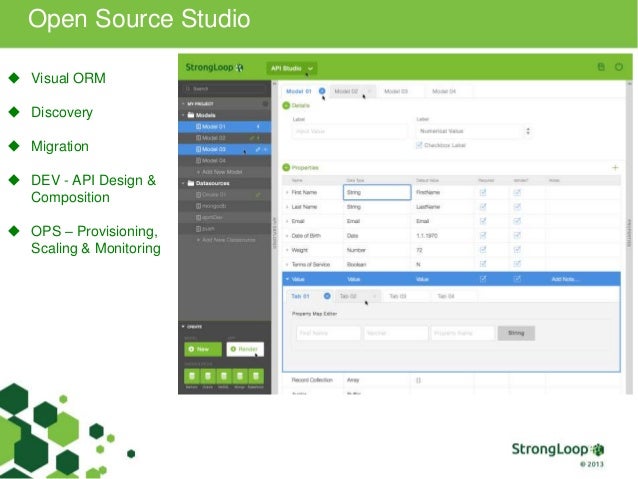Screen dimensions: 638x479
Task: Switch to Tab 02 in property editor
Action: [348, 296]
